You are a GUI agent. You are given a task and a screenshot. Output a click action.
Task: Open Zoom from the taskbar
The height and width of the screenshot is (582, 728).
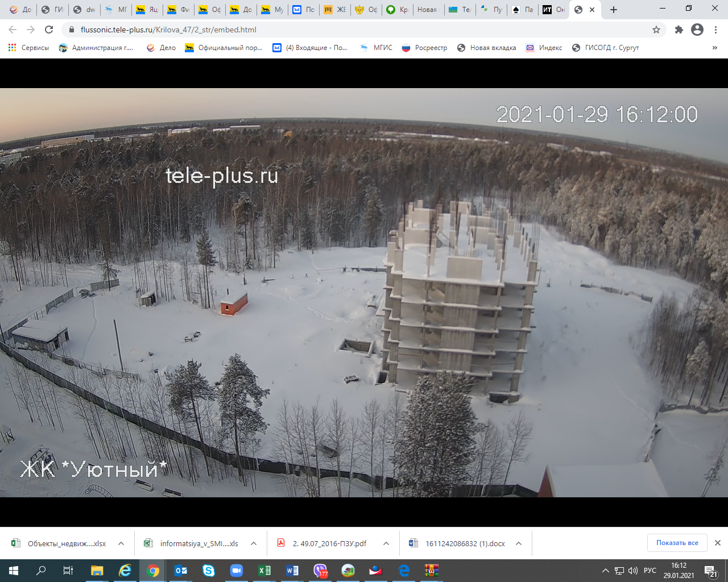point(237,571)
